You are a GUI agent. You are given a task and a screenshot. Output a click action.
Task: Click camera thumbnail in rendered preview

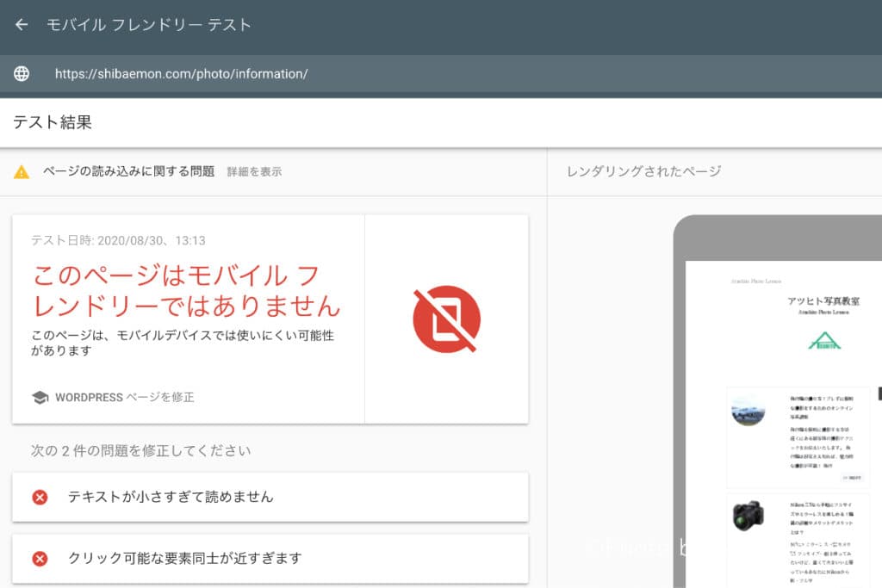pyautogui.click(x=748, y=516)
